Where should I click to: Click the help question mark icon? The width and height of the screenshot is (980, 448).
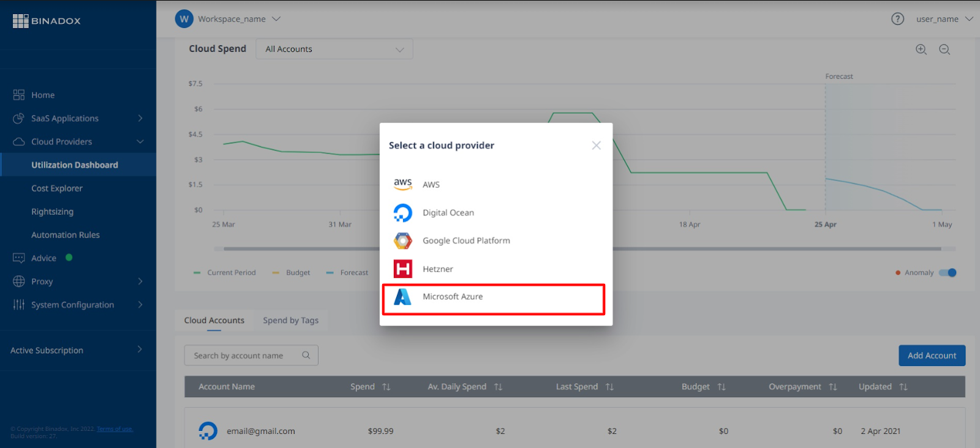pos(897,19)
